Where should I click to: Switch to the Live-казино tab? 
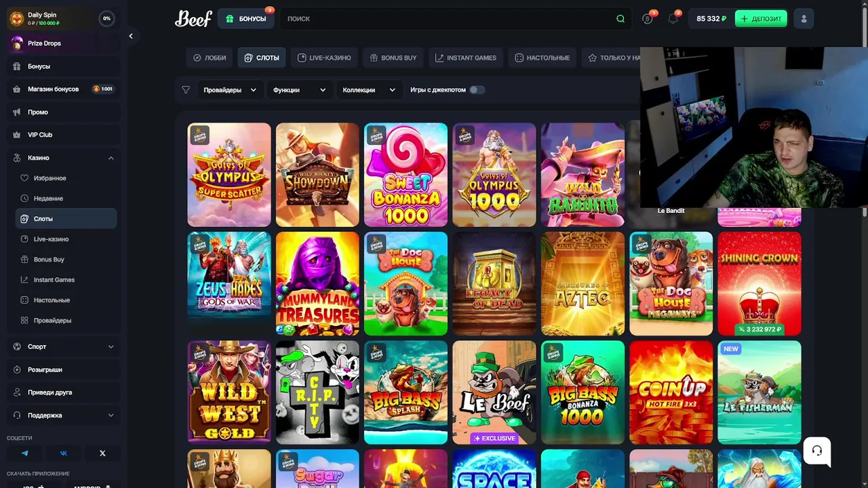point(324,58)
